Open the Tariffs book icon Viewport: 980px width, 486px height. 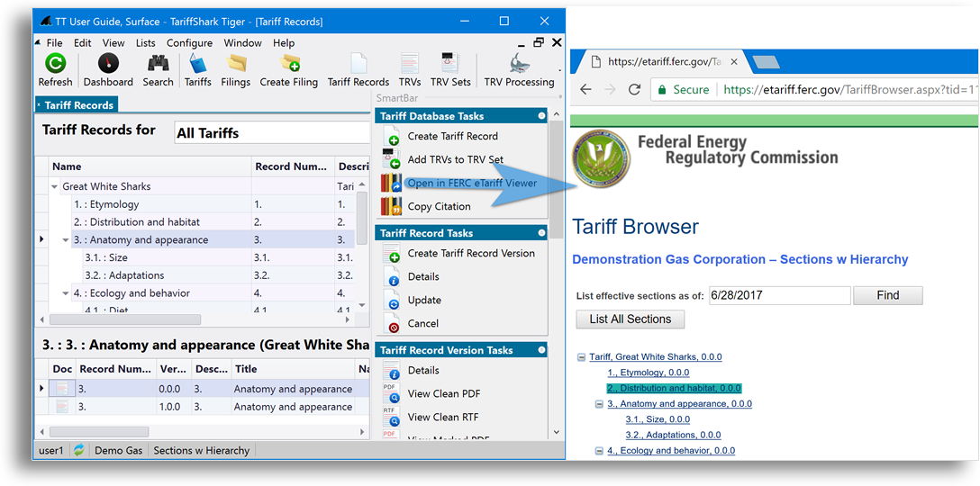point(197,64)
